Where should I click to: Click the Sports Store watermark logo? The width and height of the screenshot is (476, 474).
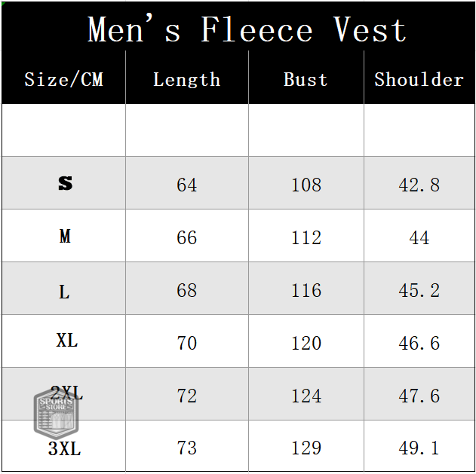tap(56, 414)
